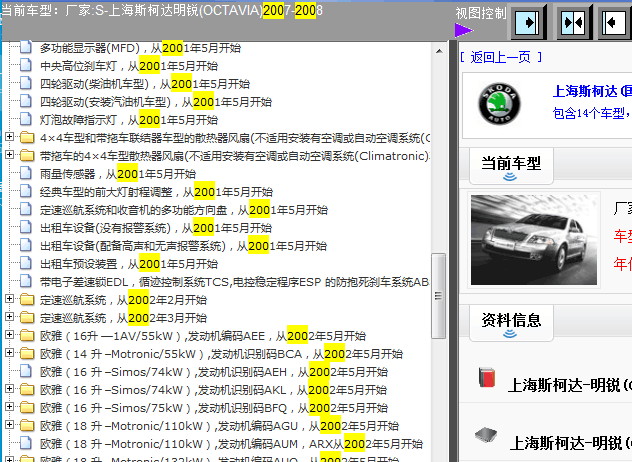Select 出租车设备(配备高声和无声报警系统) item
632x462 pixels.
(183, 246)
